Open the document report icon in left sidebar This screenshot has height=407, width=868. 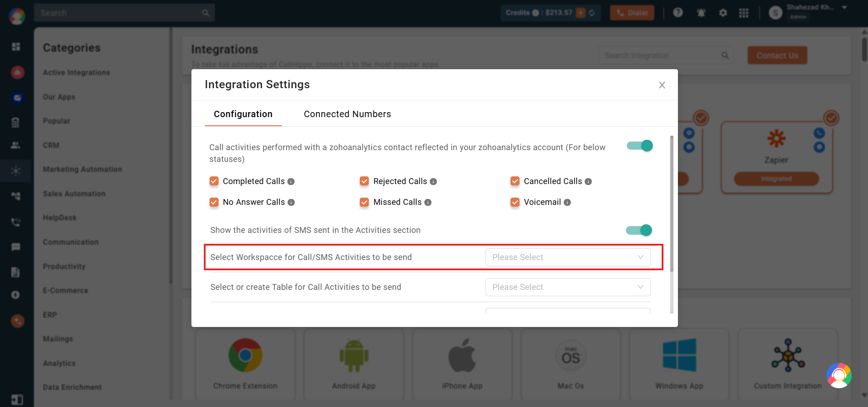pyautogui.click(x=16, y=272)
